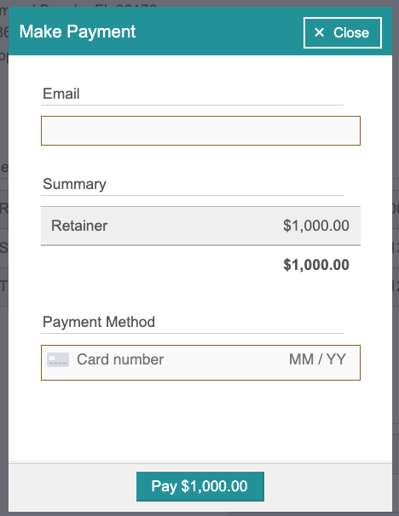The width and height of the screenshot is (399, 516).
Task: Click blank white area below card field
Action: click(200, 420)
